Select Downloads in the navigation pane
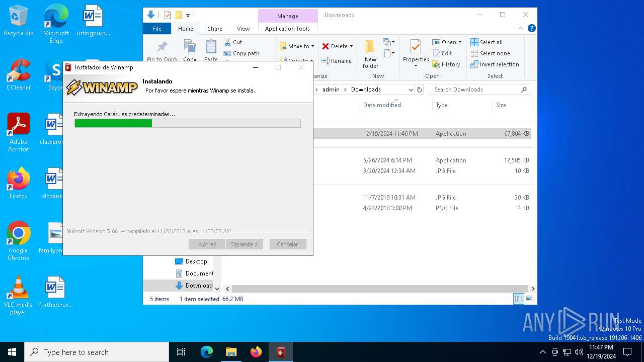The image size is (644, 362). click(x=194, y=286)
